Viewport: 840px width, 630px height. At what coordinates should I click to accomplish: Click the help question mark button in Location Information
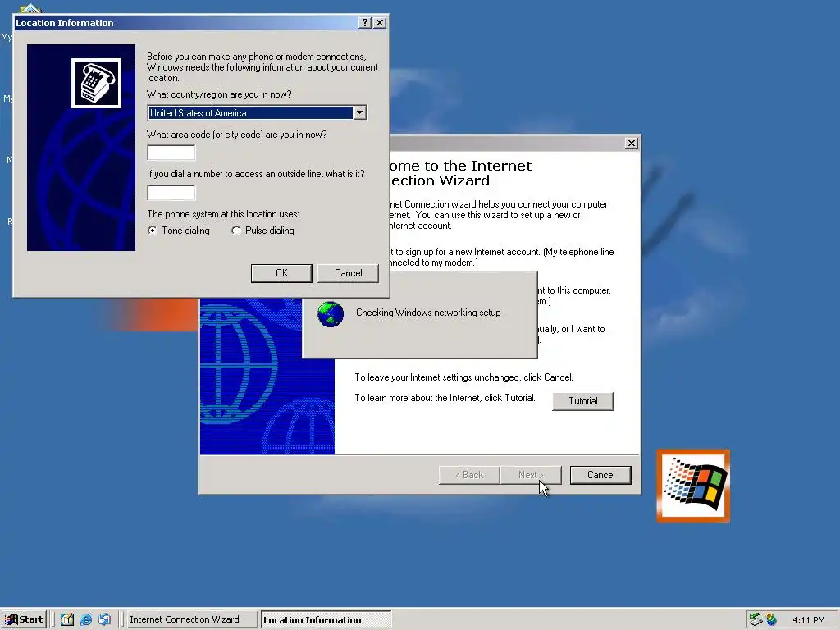coord(365,22)
